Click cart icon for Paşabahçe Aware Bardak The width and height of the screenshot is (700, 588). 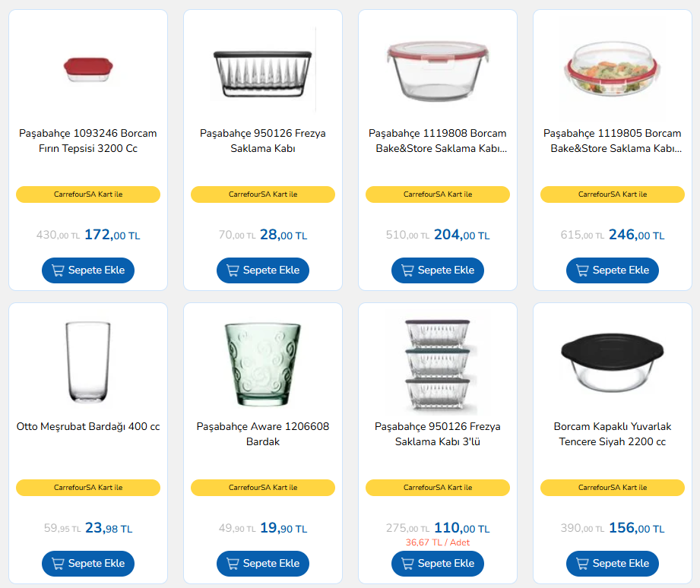click(233, 564)
